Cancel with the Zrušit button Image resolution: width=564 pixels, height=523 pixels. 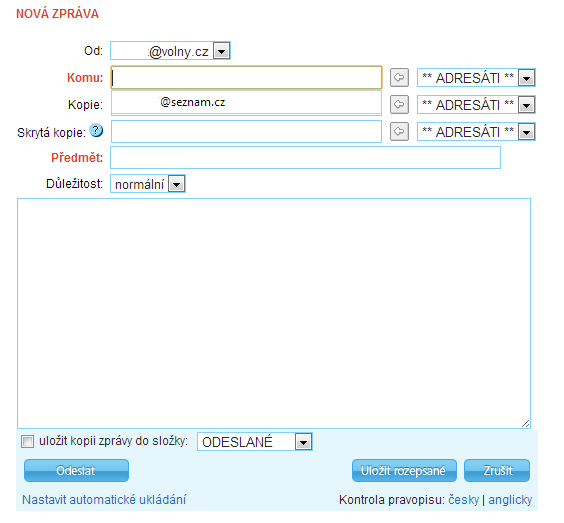pos(497,470)
